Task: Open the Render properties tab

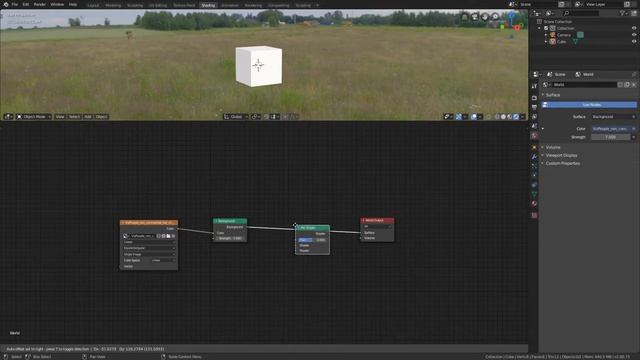Action: point(534,98)
